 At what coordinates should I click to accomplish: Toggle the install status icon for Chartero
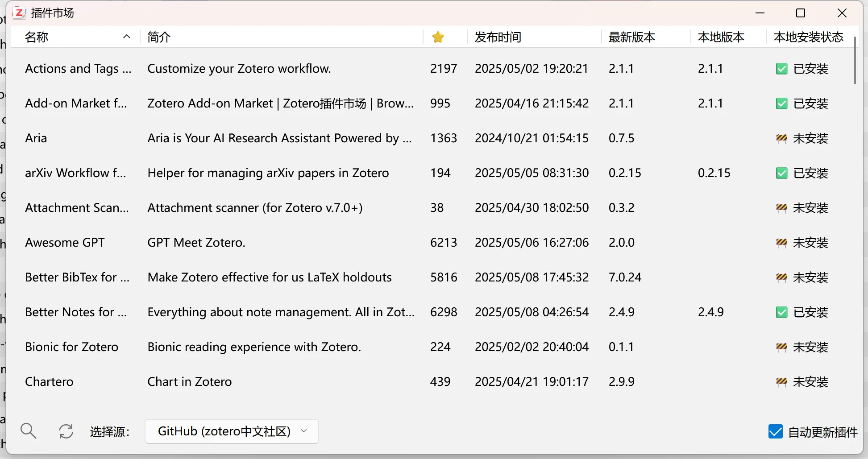[781, 382]
